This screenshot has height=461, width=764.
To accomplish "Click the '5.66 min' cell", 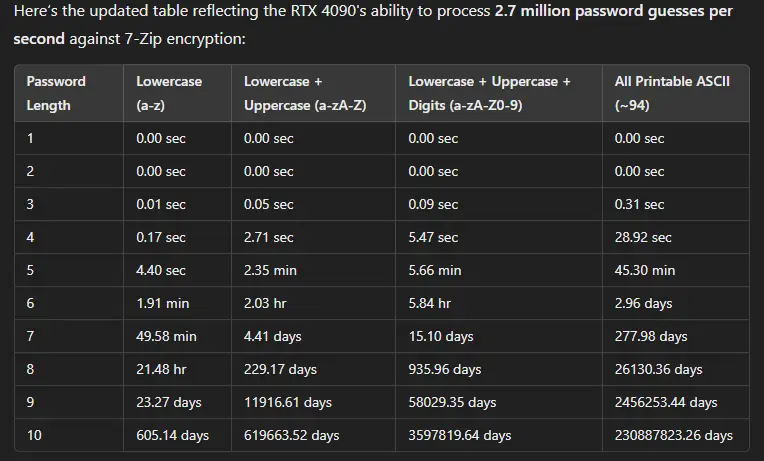I will click(435, 270).
